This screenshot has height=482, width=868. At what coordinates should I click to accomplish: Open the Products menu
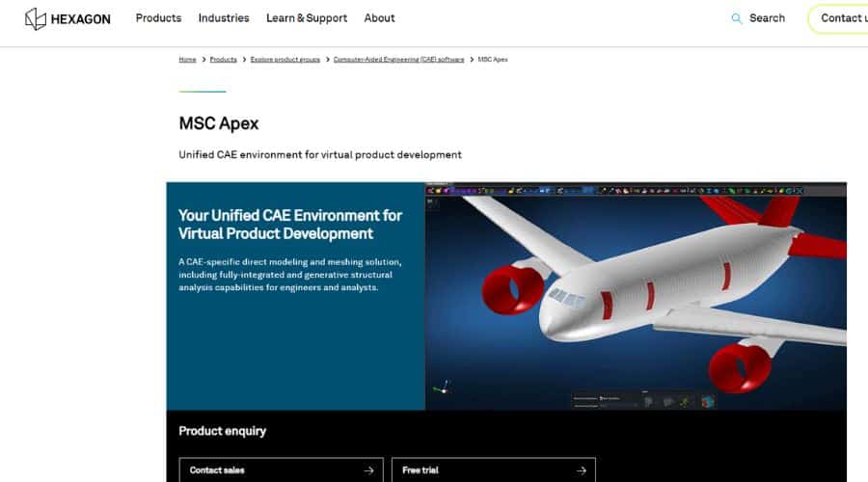(x=158, y=18)
